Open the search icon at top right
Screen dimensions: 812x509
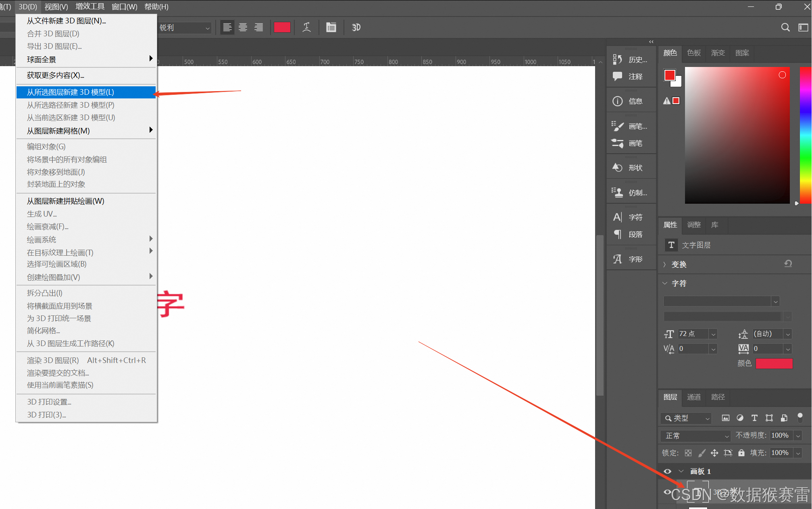pyautogui.click(x=785, y=27)
